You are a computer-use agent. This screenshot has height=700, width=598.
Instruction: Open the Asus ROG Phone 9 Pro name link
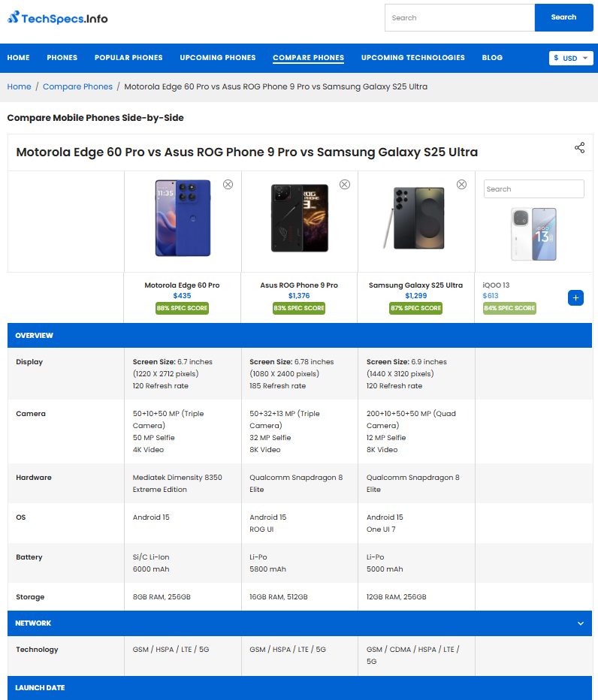point(299,285)
